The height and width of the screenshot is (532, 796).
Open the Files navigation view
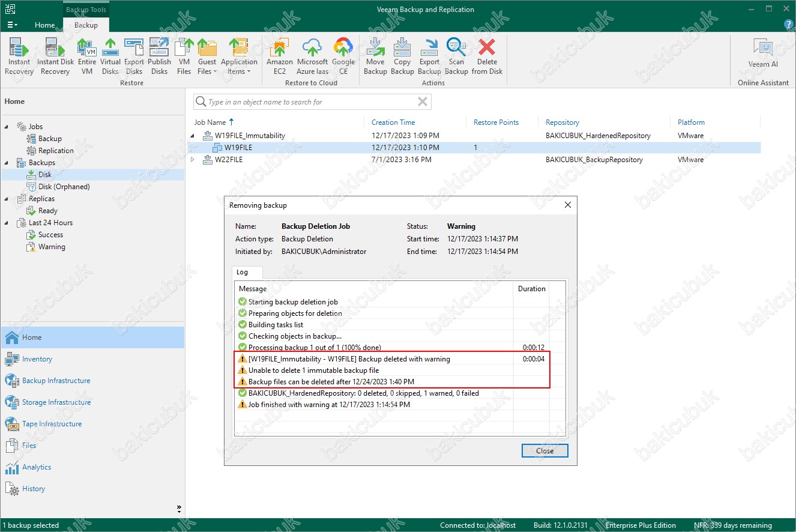coord(92,446)
